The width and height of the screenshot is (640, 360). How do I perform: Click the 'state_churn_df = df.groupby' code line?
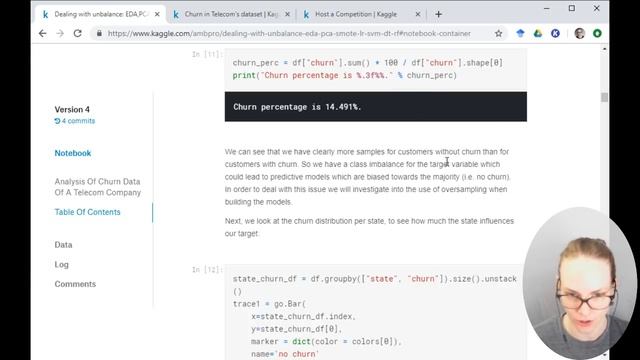(x=375, y=285)
